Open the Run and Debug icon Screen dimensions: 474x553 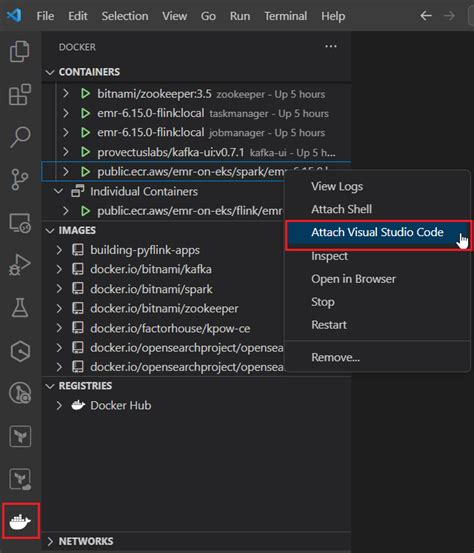20,265
